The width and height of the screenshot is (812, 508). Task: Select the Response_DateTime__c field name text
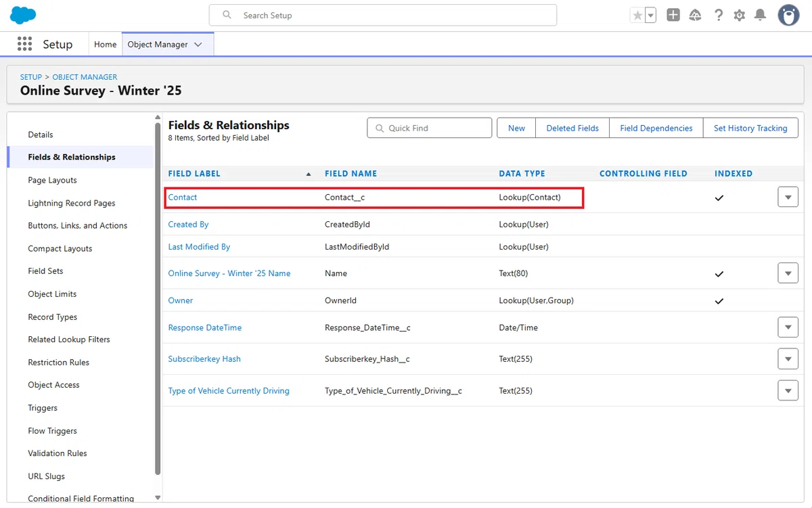(367, 327)
